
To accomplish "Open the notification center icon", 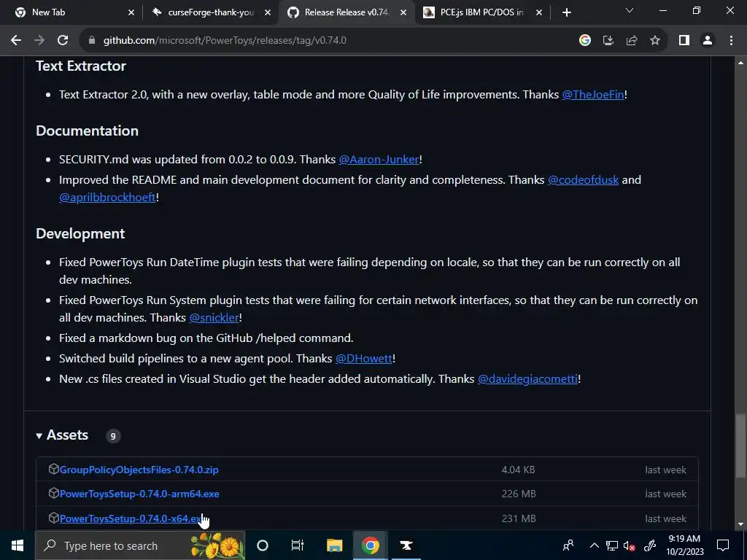I will click(x=723, y=545).
